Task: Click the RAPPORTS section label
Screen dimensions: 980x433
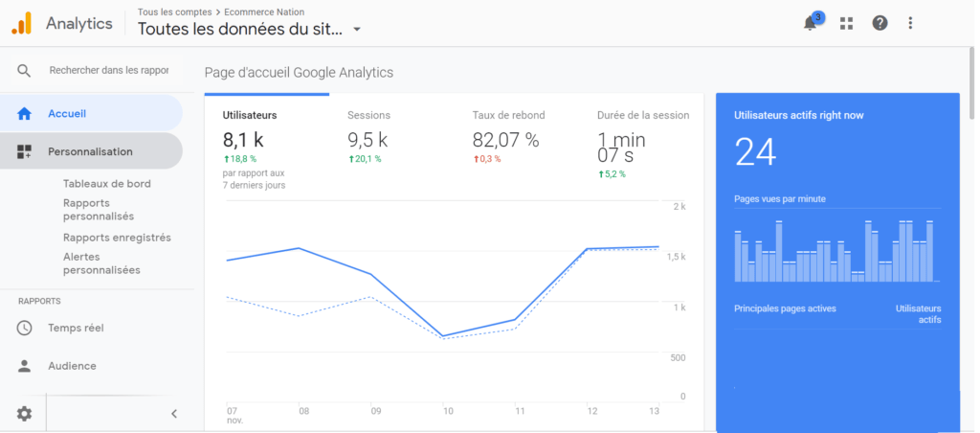Action: pyautogui.click(x=39, y=301)
